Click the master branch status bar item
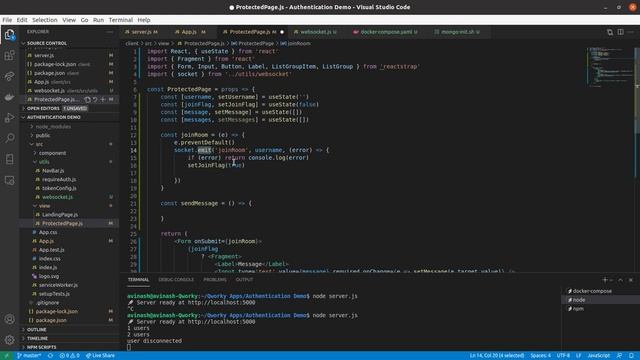Screen dimensions: 640x360 pos(29,356)
